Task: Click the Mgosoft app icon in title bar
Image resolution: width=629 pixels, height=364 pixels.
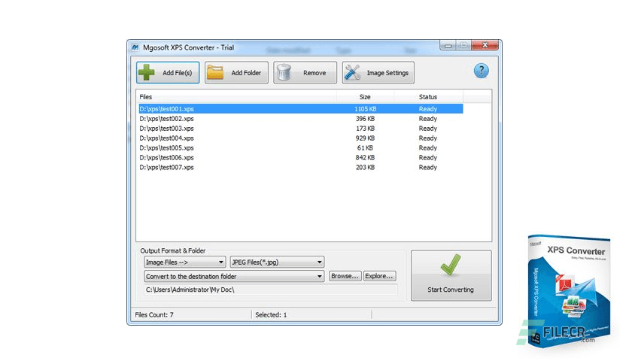Action: point(135,47)
